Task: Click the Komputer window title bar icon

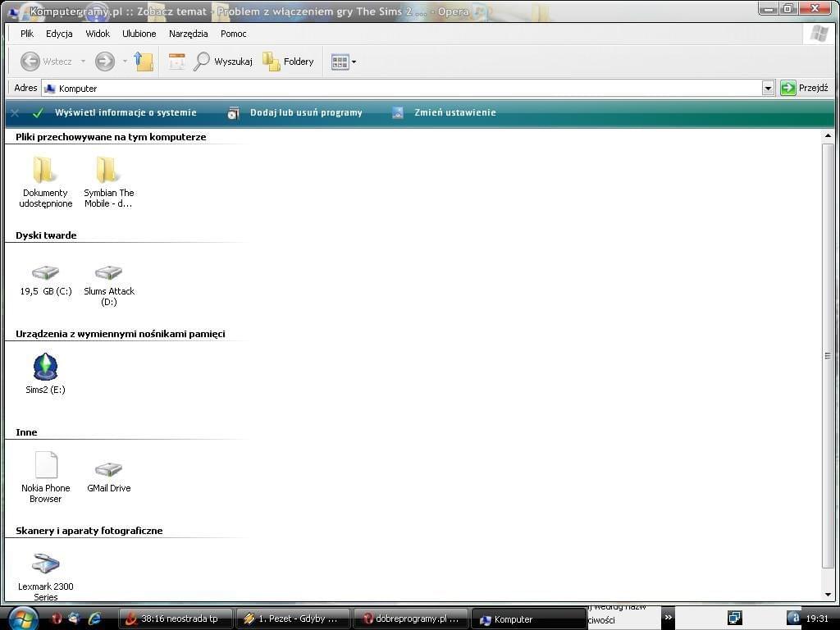Action: click(15, 11)
